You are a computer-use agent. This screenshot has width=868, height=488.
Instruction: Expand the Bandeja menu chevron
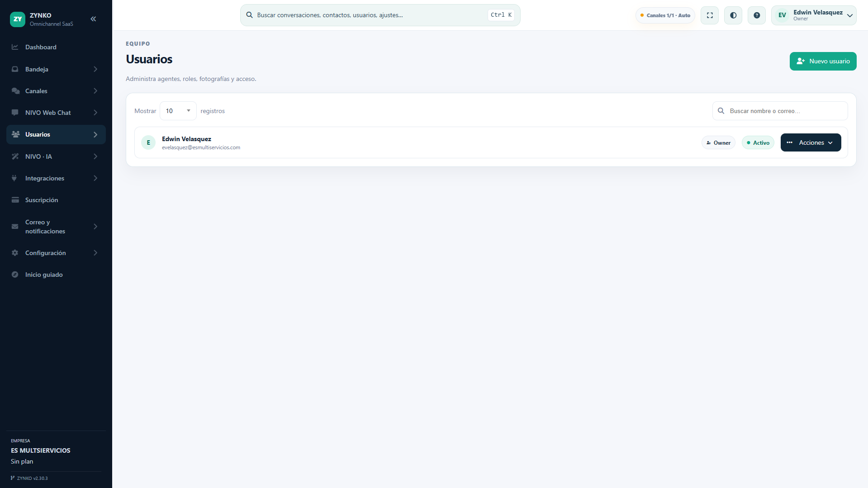(x=95, y=69)
